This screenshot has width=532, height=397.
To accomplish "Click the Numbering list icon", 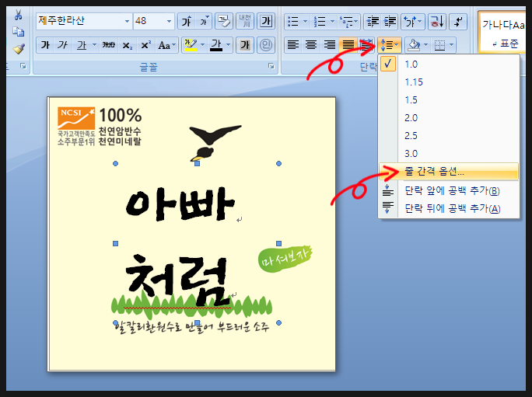I will pyautogui.click(x=320, y=22).
